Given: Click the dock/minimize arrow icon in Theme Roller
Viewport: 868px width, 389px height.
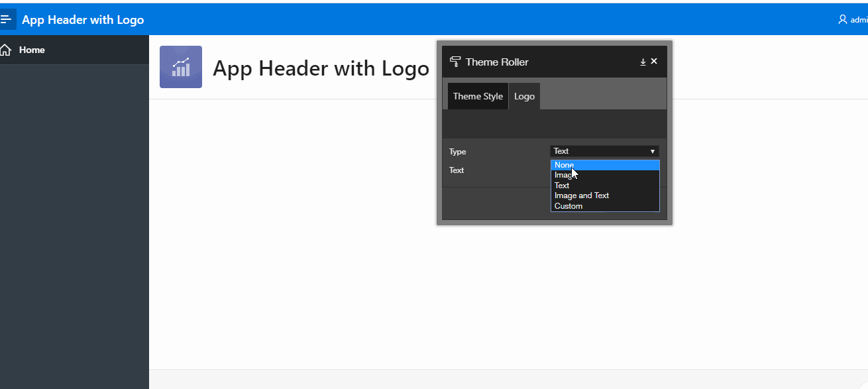Looking at the screenshot, I should pyautogui.click(x=643, y=62).
